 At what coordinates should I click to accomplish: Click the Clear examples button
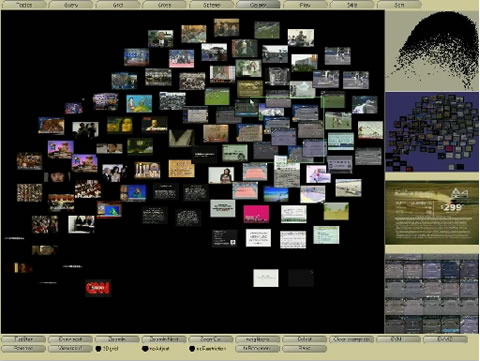pos(352,339)
